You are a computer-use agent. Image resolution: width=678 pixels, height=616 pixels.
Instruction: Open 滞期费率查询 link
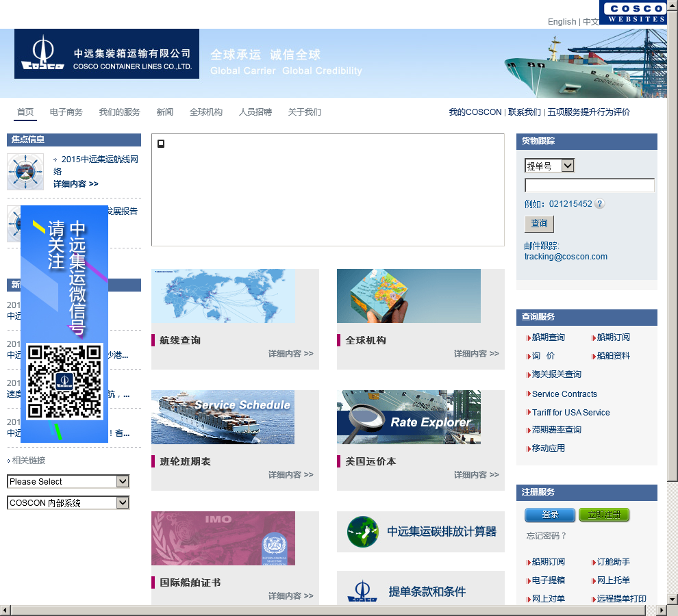click(x=556, y=430)
